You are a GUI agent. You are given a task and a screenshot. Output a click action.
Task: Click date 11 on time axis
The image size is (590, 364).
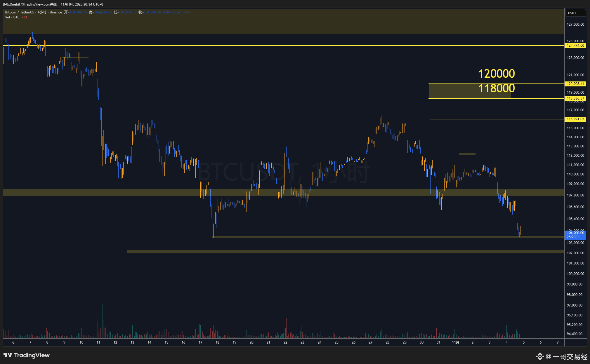(98, 342)
